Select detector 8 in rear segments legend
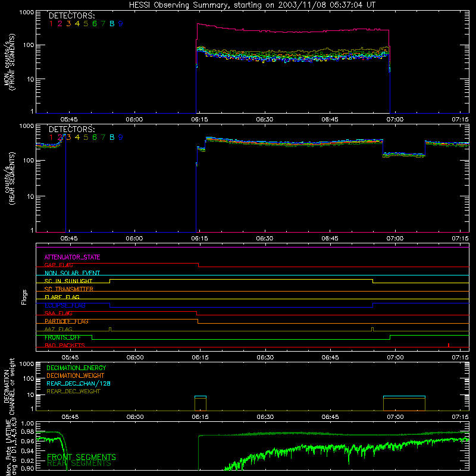 tap(112, 137)
